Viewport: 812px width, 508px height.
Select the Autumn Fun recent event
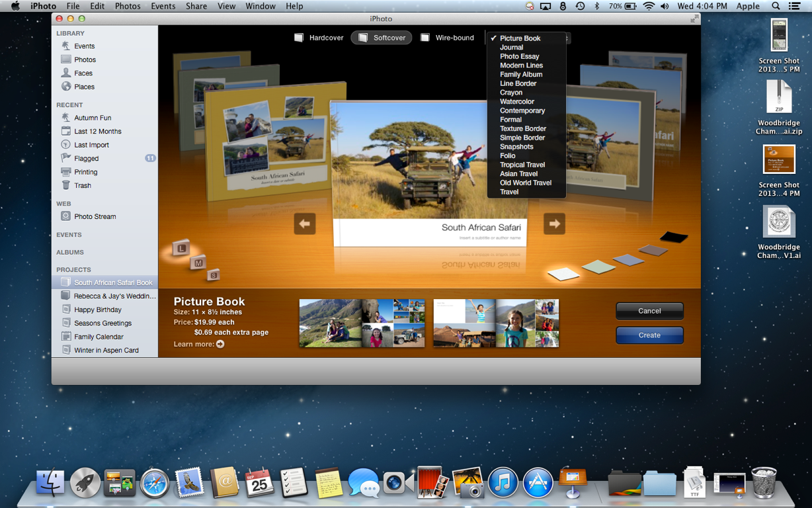point(92,118)
